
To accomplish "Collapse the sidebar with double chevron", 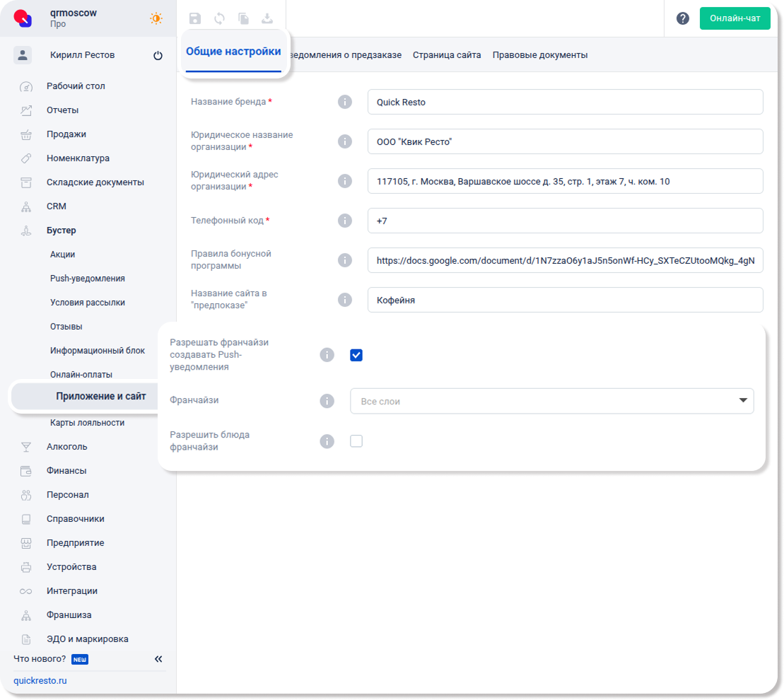I will [158, 659].
